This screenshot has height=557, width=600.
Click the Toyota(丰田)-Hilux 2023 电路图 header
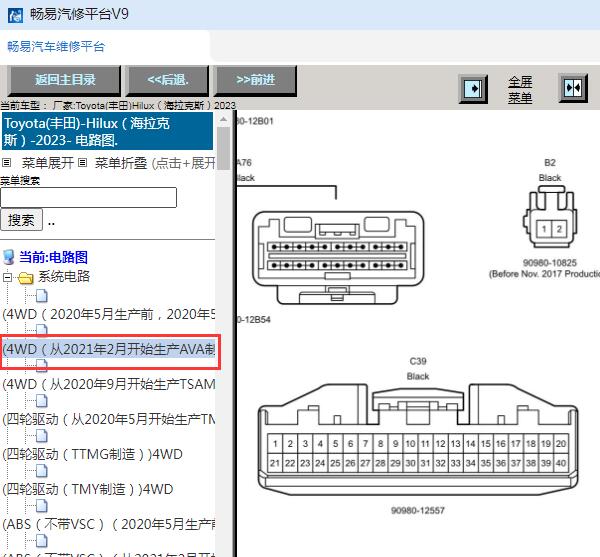[x=107, y=131]
